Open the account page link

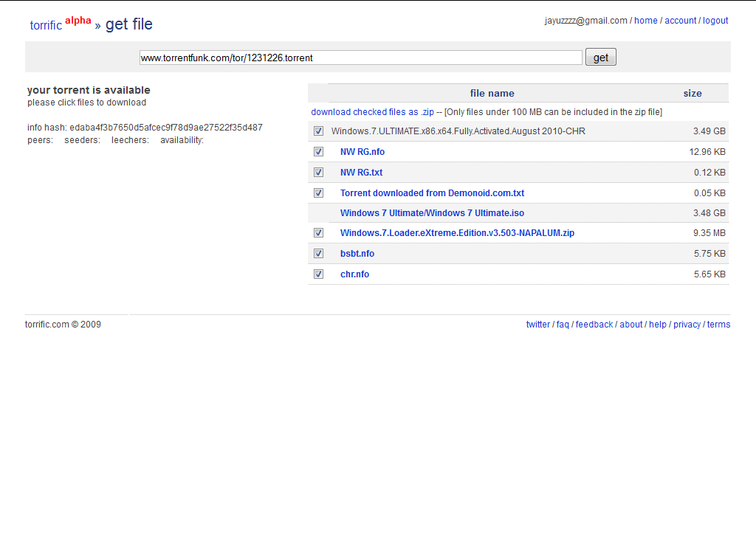(x=680, y=21)
